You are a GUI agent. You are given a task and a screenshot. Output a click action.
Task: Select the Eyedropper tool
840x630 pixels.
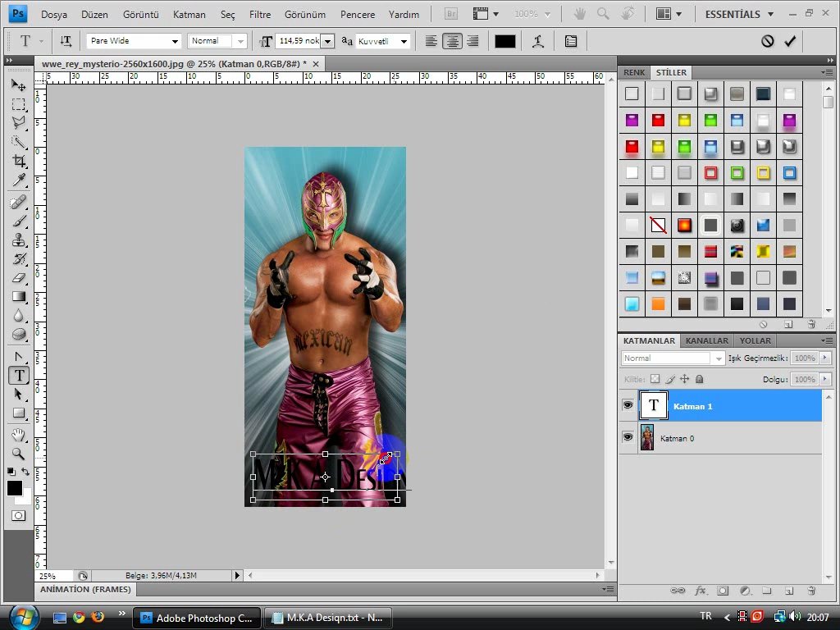(18, 180)
